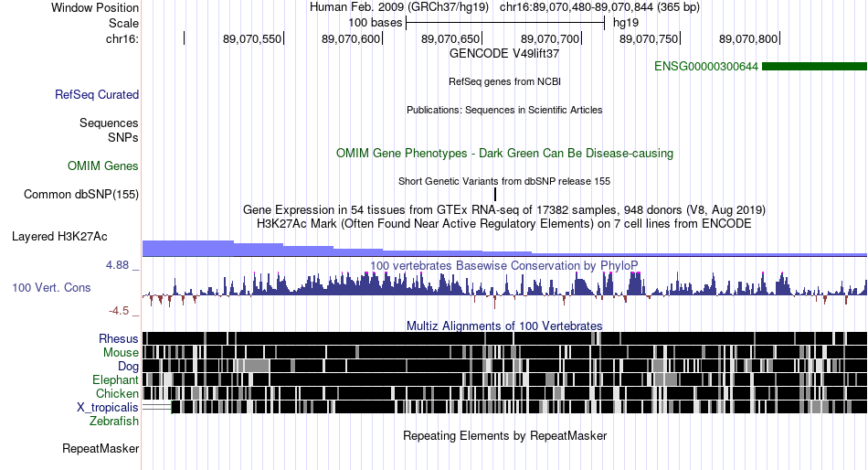Select the Dog alignment row label

(x=128, y=367)
